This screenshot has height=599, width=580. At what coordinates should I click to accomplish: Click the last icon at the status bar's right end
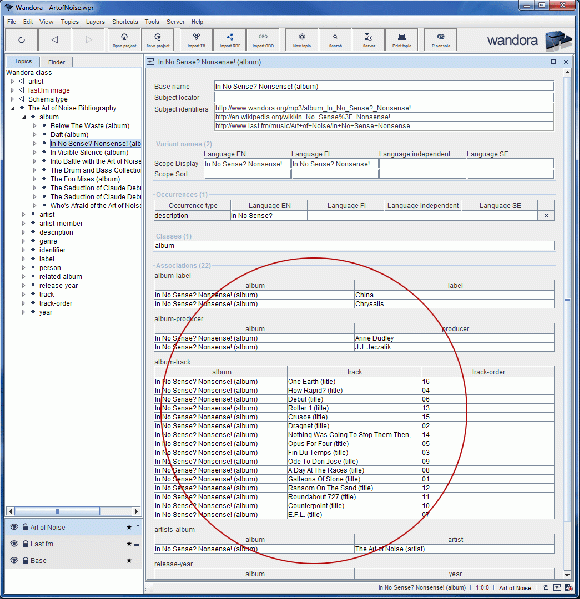click(x=569, y=588)
